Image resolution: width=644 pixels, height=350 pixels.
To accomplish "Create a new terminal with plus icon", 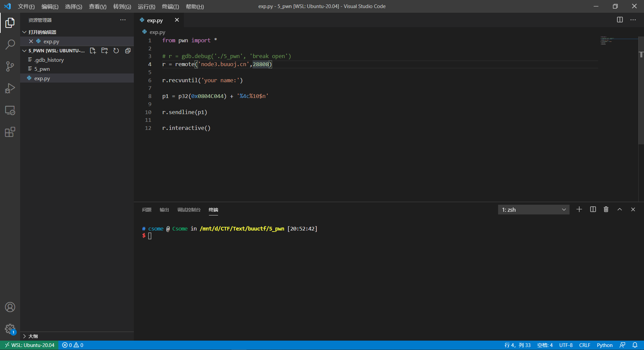I will (x=579, y=209).
